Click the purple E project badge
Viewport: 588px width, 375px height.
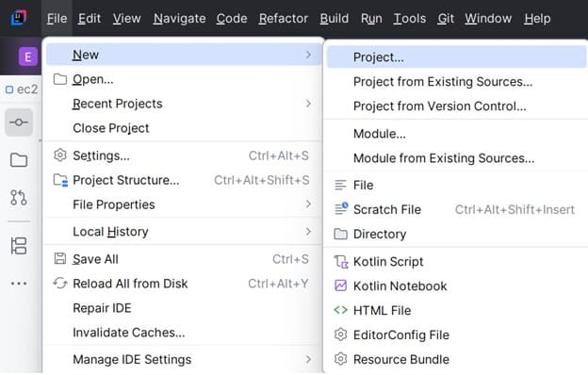(x=28, y=57)
